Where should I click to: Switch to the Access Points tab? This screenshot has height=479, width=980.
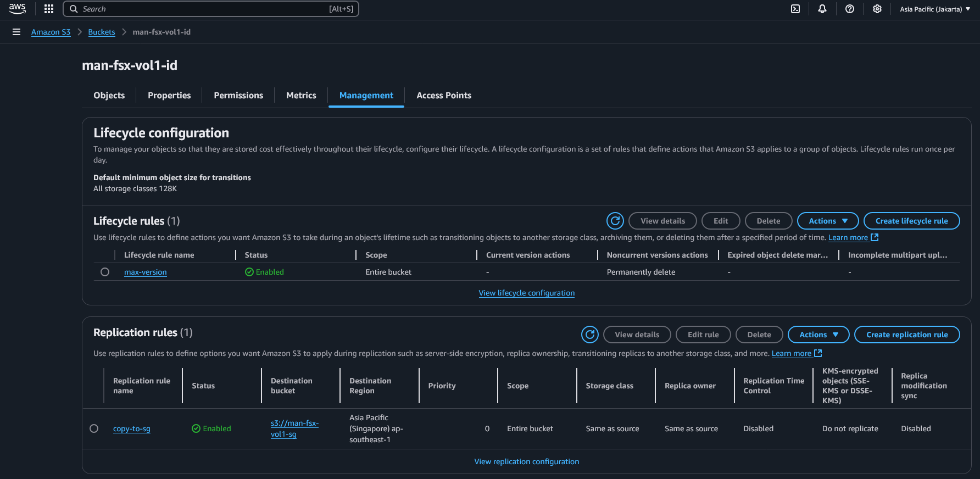pos(444,96)
